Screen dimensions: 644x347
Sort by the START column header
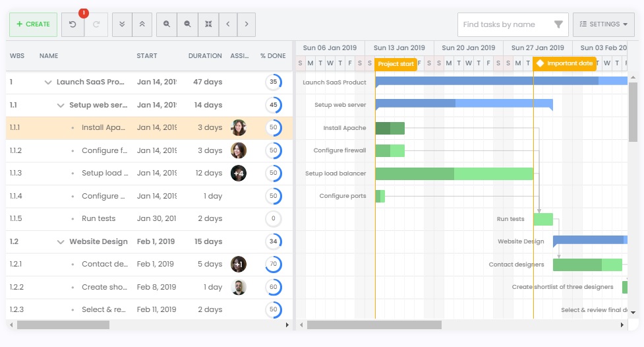[x=146, y=56]
